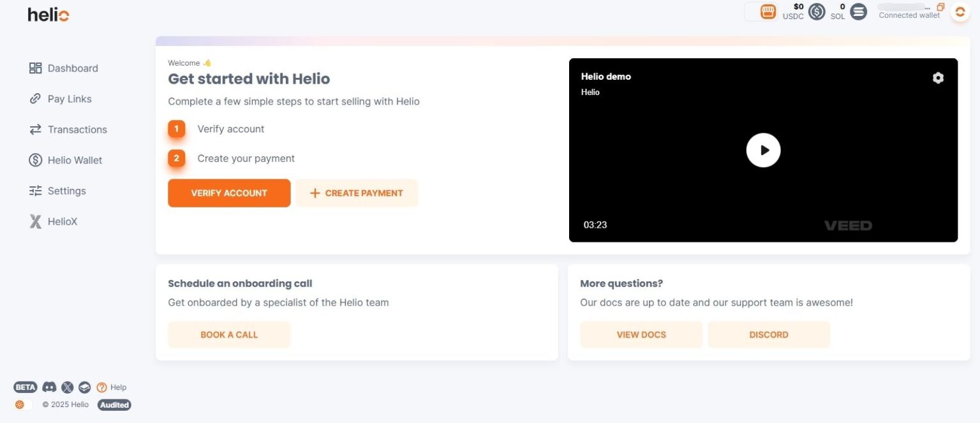Click the Solana icon next to SOL balance

click(x=858, y=11)
